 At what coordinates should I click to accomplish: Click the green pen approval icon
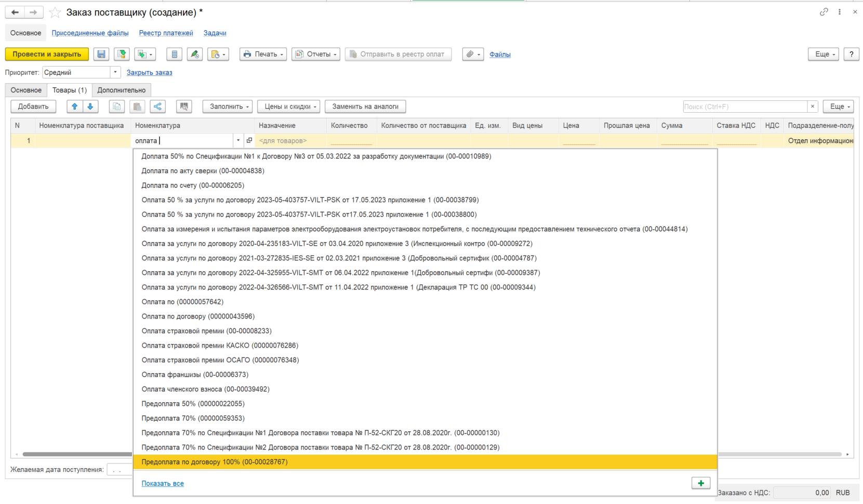[x=195, y=54]
